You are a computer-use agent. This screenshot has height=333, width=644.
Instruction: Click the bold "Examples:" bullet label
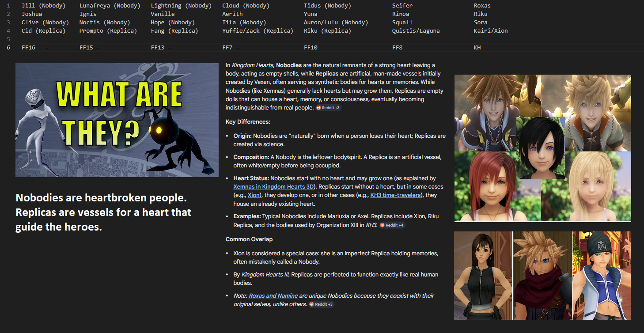[x=247, y=216]
